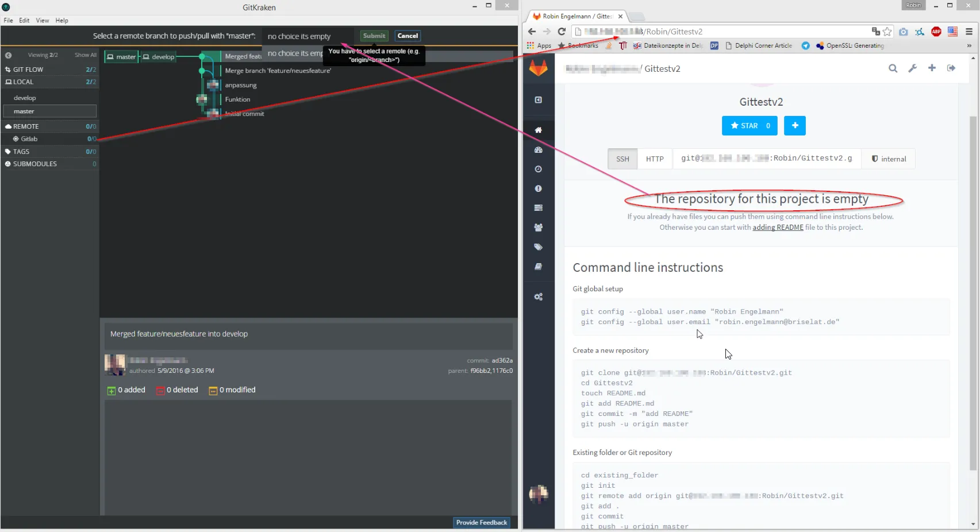Open the File menu in GitKraken
Viewport: 980px width, 532px height.
(8, 21)
